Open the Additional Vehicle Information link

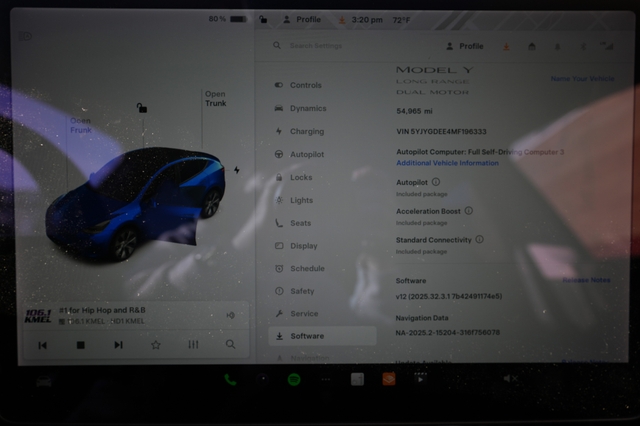(447, 163)
